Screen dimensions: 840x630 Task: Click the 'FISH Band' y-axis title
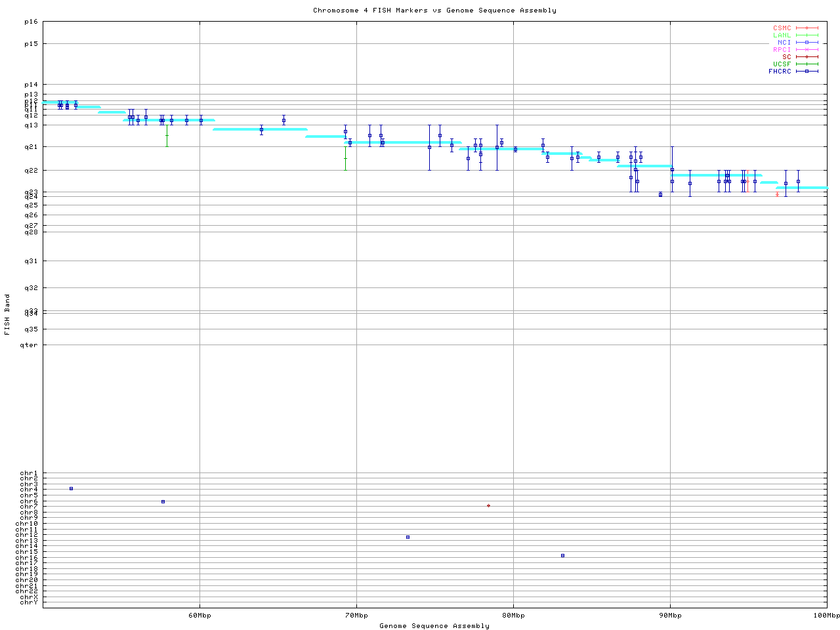[7, 314]
